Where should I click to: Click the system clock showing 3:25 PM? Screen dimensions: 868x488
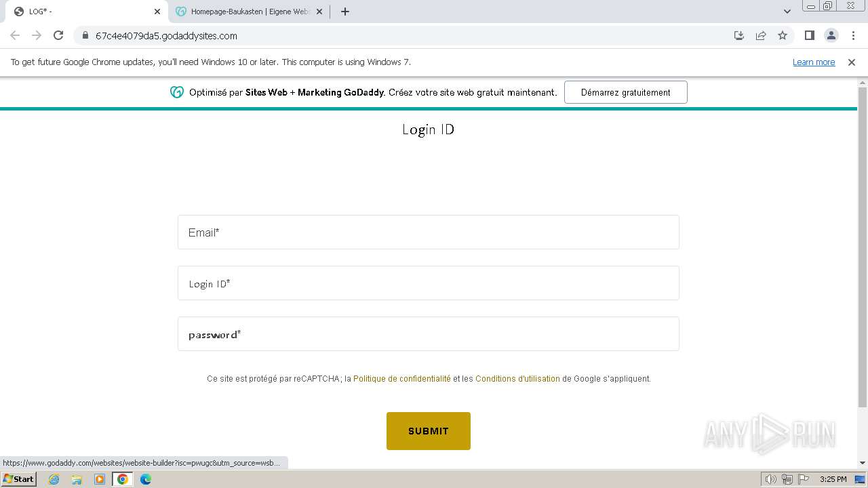[833, 479]
